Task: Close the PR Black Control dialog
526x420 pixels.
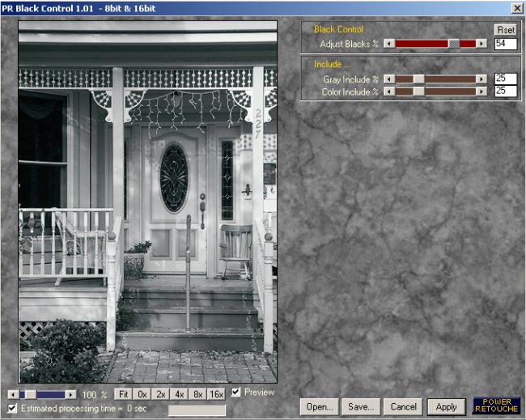Action: pos(517,8)
